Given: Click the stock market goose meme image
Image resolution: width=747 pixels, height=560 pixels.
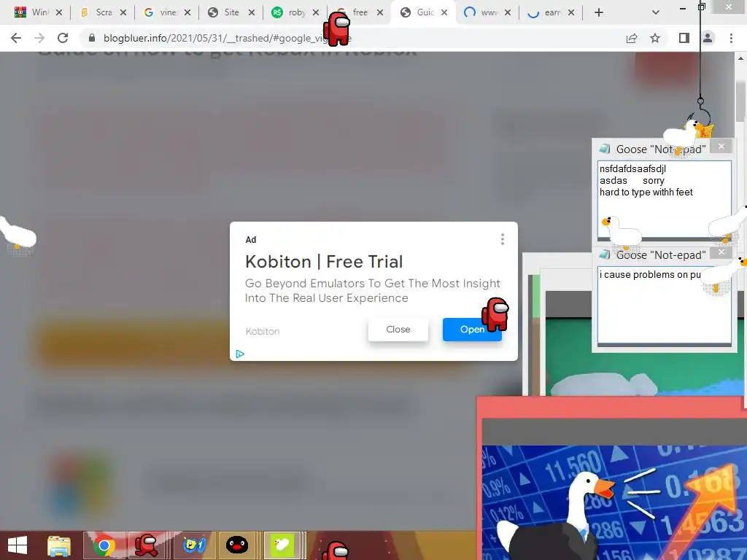Looking at the screenshot, I should point(614,502).
